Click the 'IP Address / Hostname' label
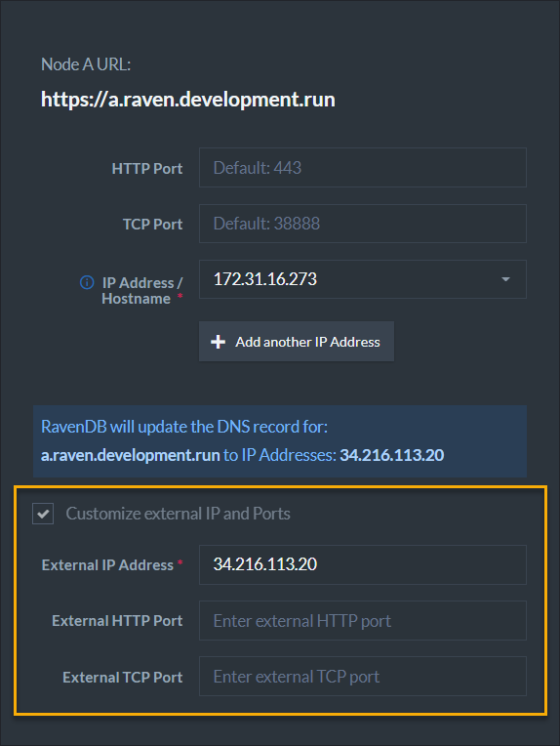Screen dimensions: 560x746 pyautogui.click(x=141, y=291)
